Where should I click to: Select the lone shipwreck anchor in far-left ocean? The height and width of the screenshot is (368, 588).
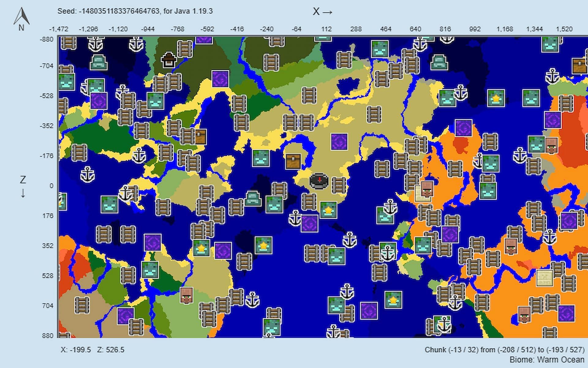87,174
